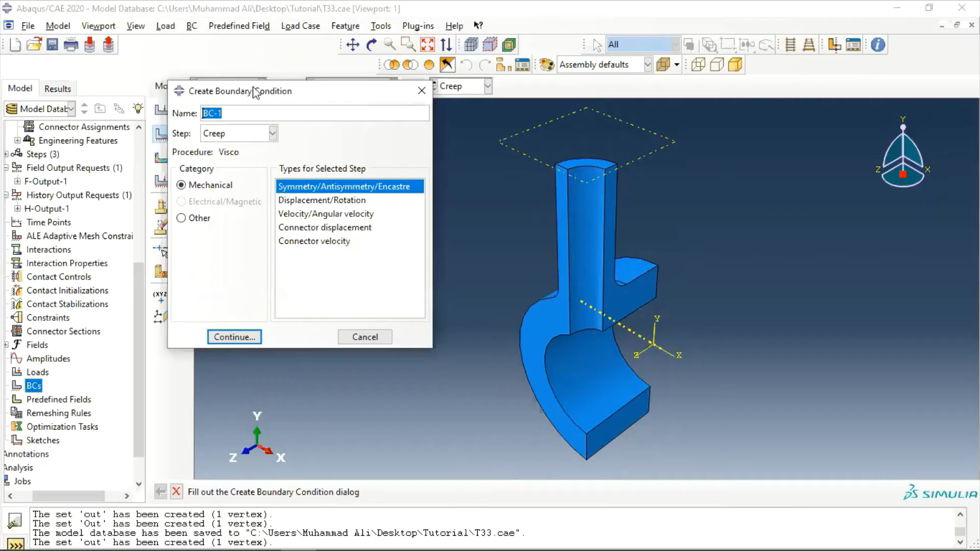The width and height of the screenshot is (980, 551).
Task: Select the Other category radio button
Action: [x=181, y=217]
